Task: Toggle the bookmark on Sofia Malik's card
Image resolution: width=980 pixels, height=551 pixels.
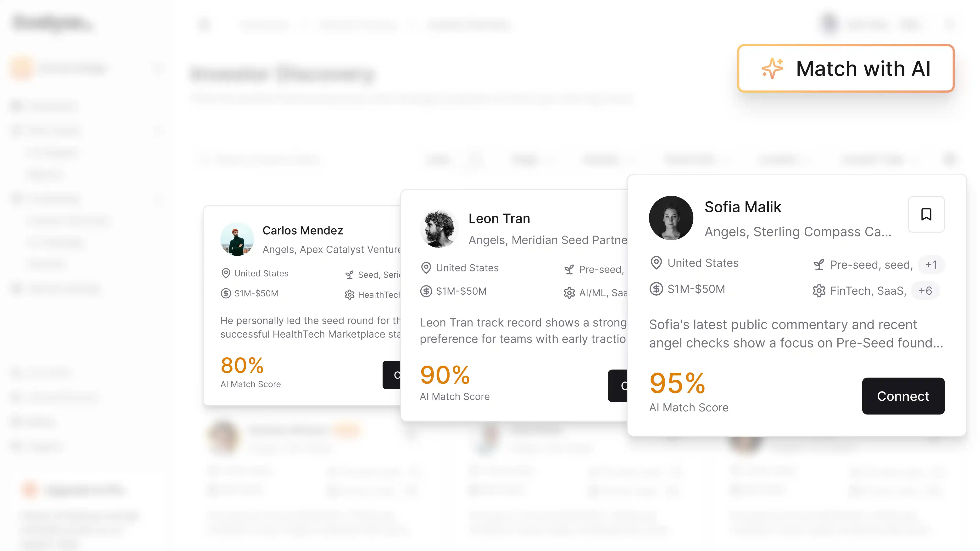Action: click(926, 215)
